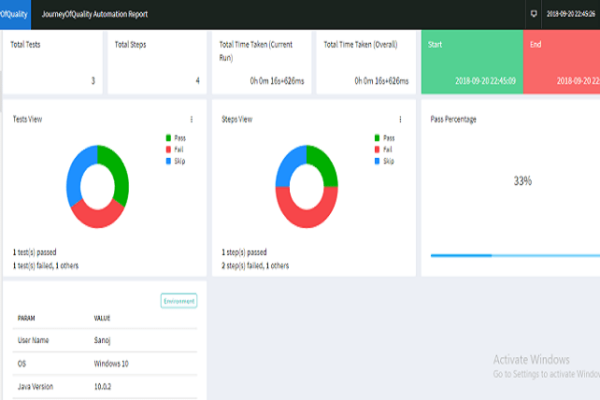This screenshot has width=600, height=400.
Task: Click the VALUE column header
Action: point(102,318)
